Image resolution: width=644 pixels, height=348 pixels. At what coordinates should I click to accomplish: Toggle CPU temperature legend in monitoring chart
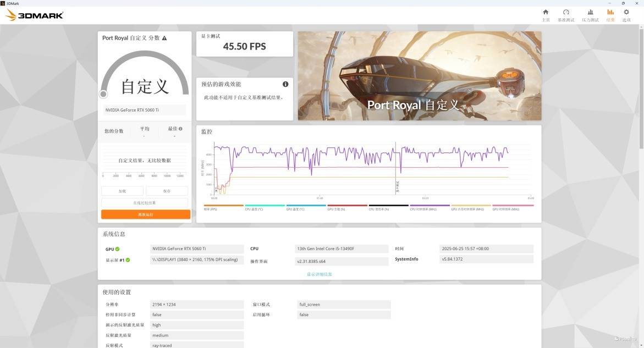pos(265,207)
